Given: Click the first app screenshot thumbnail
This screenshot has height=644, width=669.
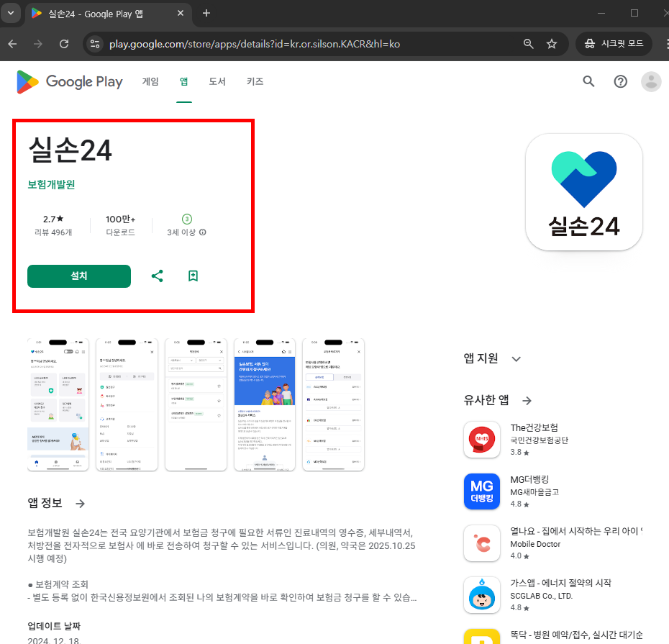Looking at the screenshot, I should [x=58, y=404].
